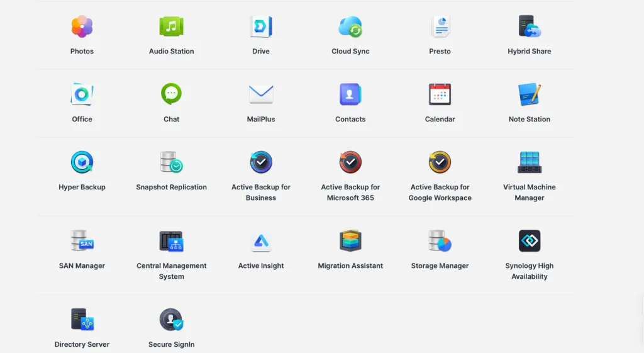
Task: Launch the Synology Office icon
Action: coord(82,94)
